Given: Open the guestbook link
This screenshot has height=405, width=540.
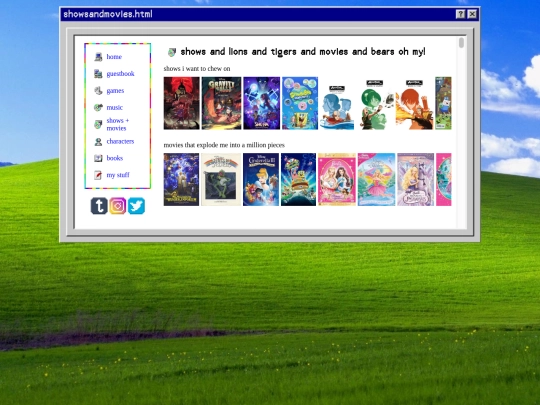Looking at the screenshot, I should pyautogui.click(x=120, y=74).
